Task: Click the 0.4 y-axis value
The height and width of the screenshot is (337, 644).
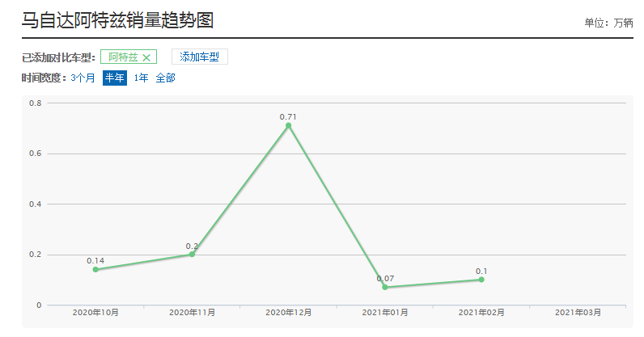Action: coord(36,204)
